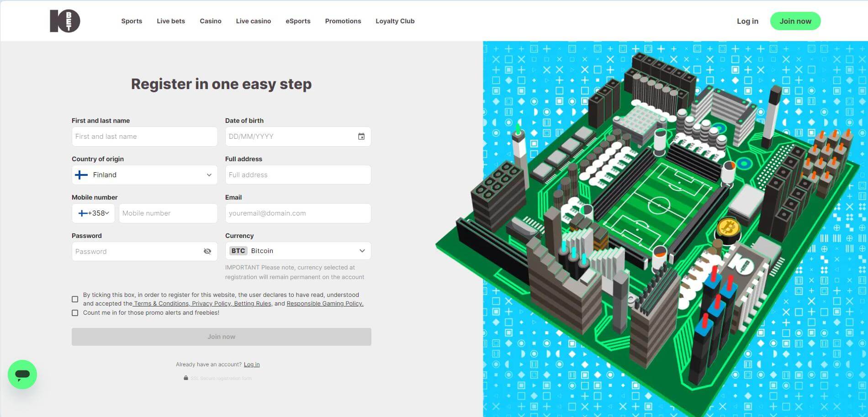Open the Live casino menu item

(x=253, y=21)
